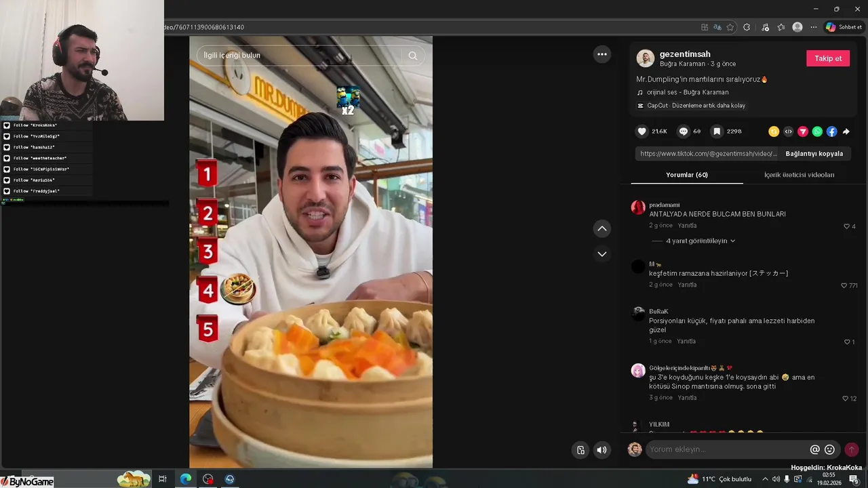This screenshot has height=488, width=868.
Task: Like the comment with 12 likes
Action: click(x=846, y=399)
